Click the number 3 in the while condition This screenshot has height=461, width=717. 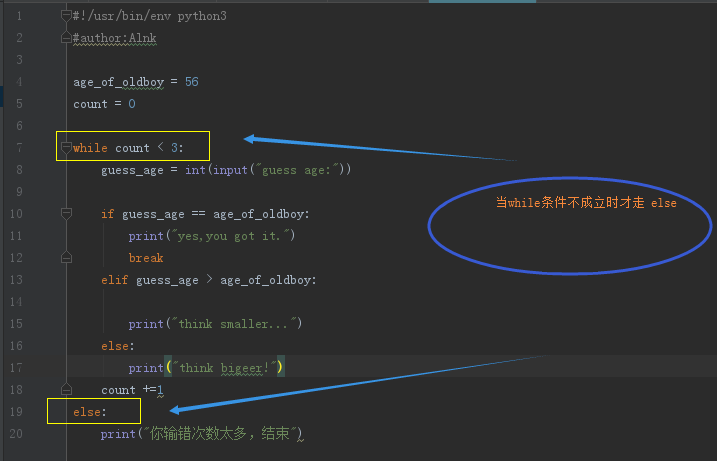click(174, 148)
